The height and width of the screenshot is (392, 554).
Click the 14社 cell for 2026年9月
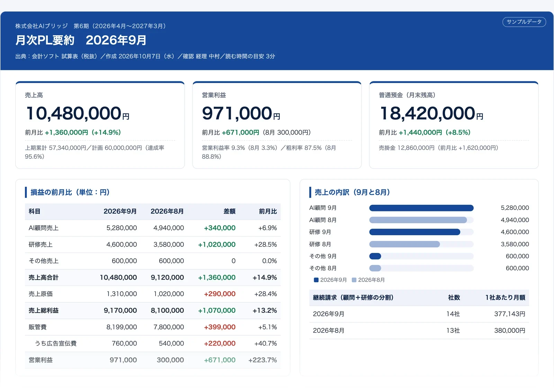coord(453,314)
